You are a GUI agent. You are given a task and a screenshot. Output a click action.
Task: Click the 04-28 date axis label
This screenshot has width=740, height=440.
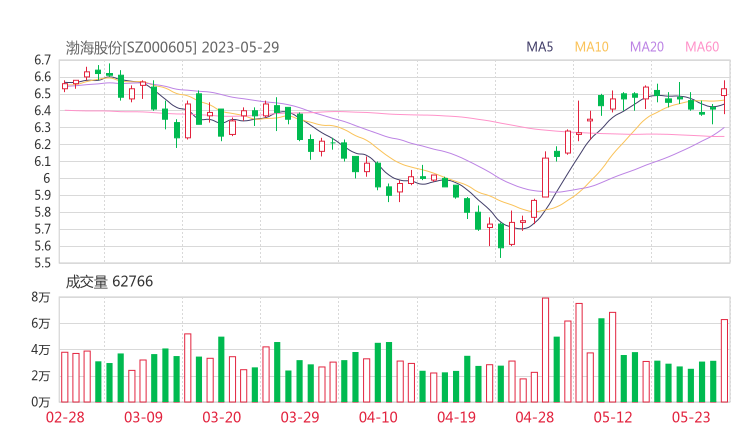(x=535, y=417)
